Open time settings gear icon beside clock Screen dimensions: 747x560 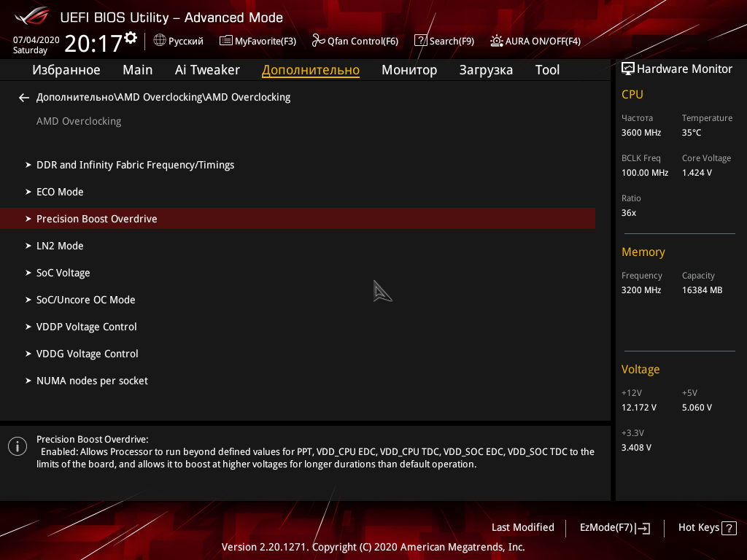(x=131, y=38)
